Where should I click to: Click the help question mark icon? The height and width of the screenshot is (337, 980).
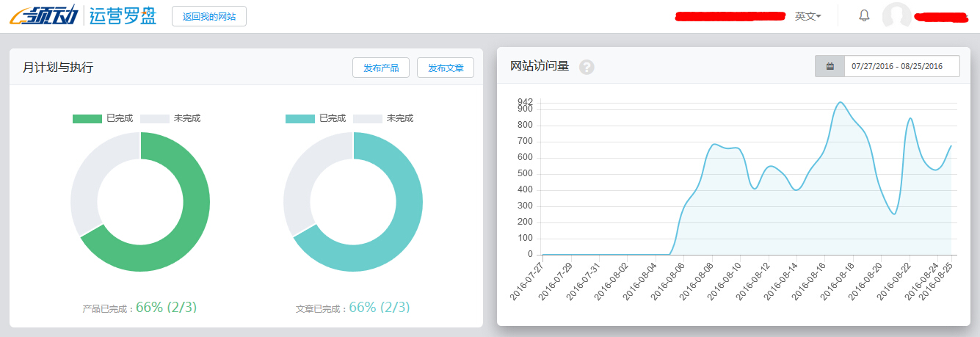click(587, 67)
